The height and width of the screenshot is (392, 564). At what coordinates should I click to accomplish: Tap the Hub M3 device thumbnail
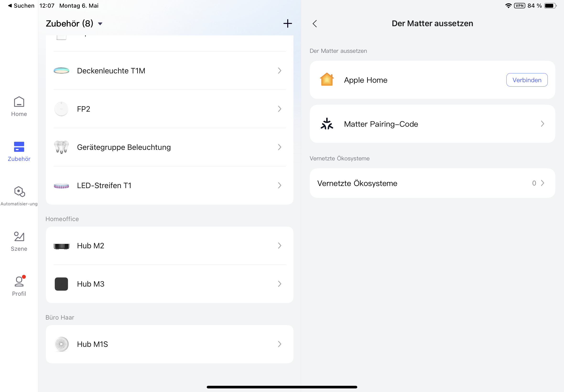click(x=61, y=284)
